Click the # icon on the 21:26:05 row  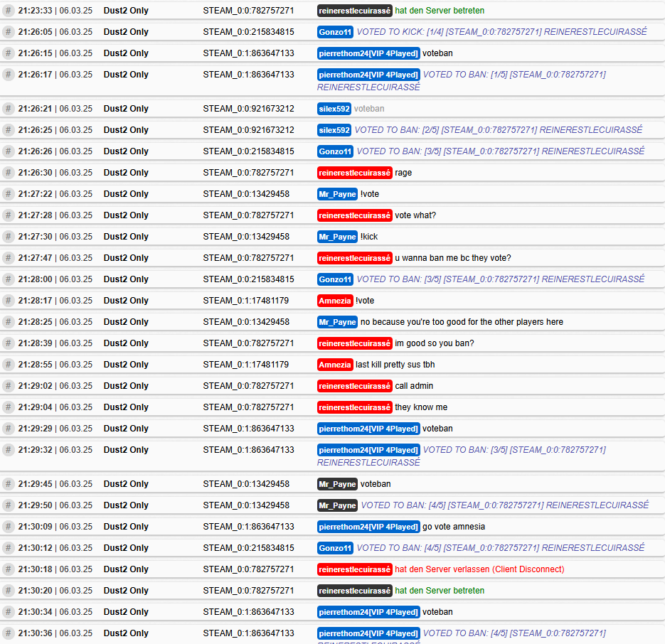9,32
